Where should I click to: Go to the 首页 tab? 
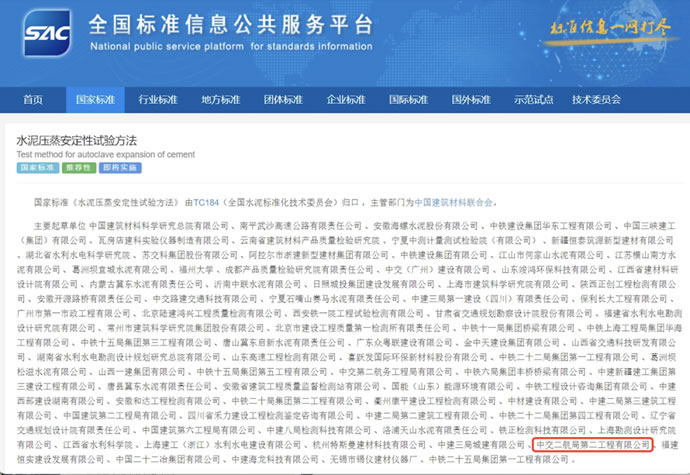[x=33, y=100]
